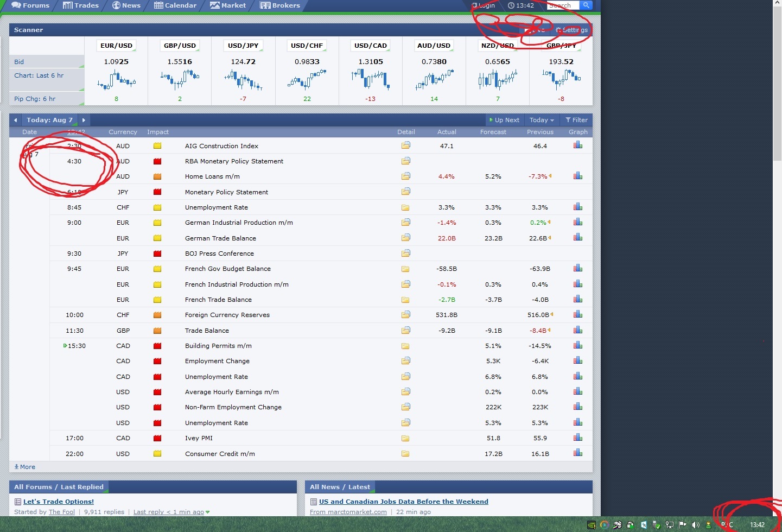Click More below the calendar

pyautogui.click(x=24, y=467)
